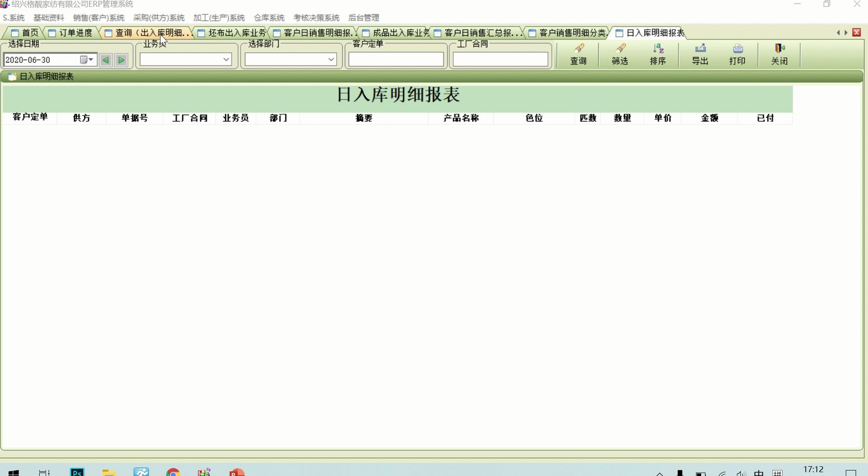This screenshot has height=476, width=868.
Task: Click the 摘要 column header
Action: (x=364, y=118)
